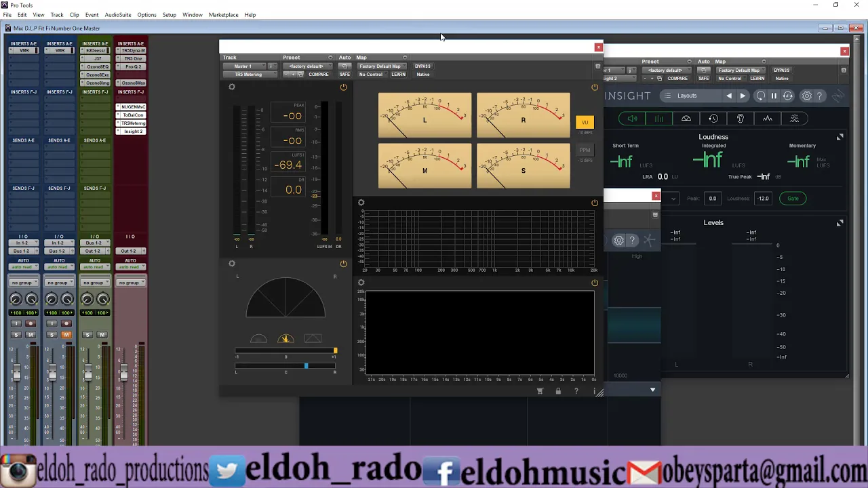Image resolution: width=868 pixels, height=488 pixels.
Task: Open settings gear of the TR5 level meter section
Action: pos(232,87)
